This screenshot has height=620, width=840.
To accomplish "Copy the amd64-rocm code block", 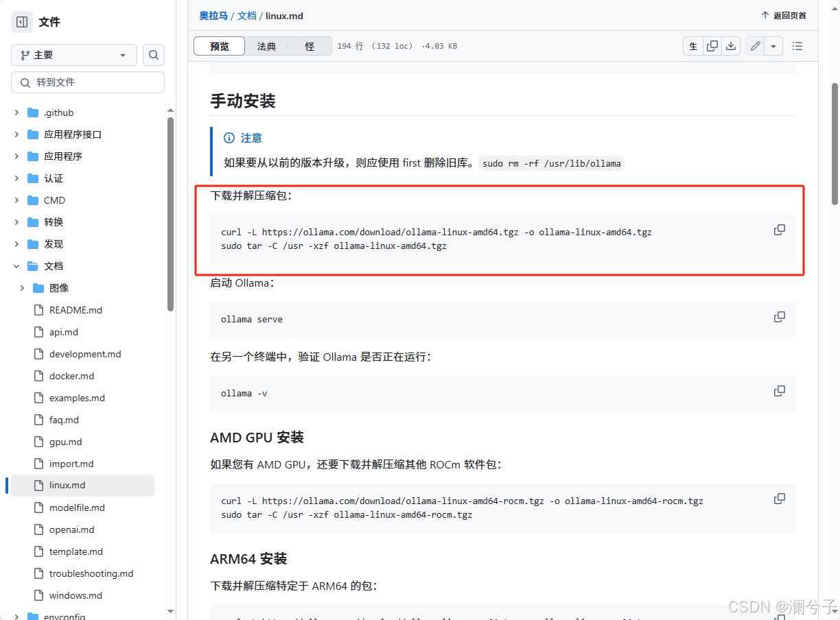I will pos(780,499).
